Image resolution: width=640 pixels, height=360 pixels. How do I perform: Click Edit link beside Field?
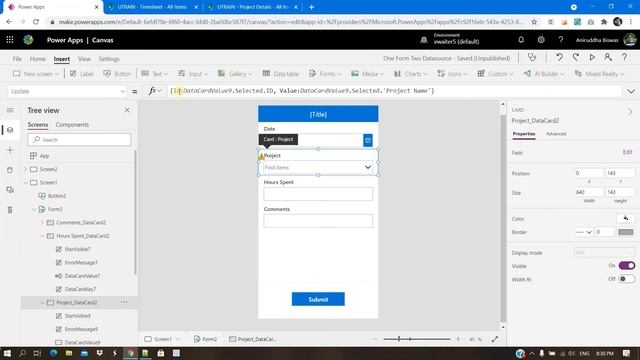[x=627, y=152]
